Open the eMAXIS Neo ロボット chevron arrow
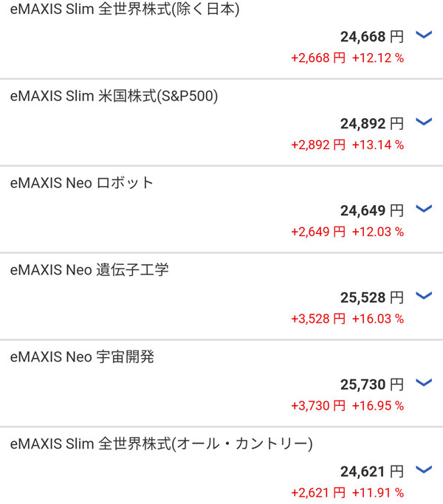443x504 pixels. pos(423,209)
